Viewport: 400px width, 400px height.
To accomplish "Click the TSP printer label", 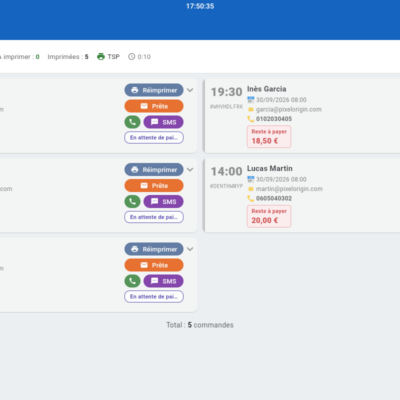I will click(113, 57).
